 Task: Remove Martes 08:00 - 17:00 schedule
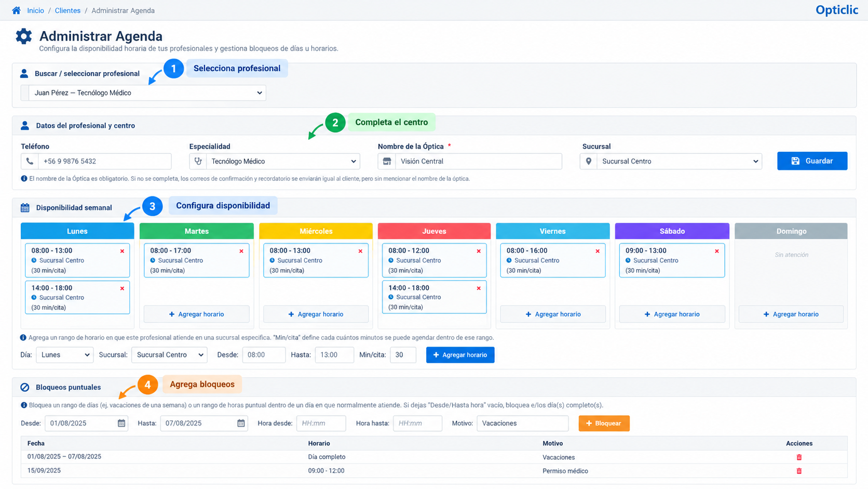241,251
